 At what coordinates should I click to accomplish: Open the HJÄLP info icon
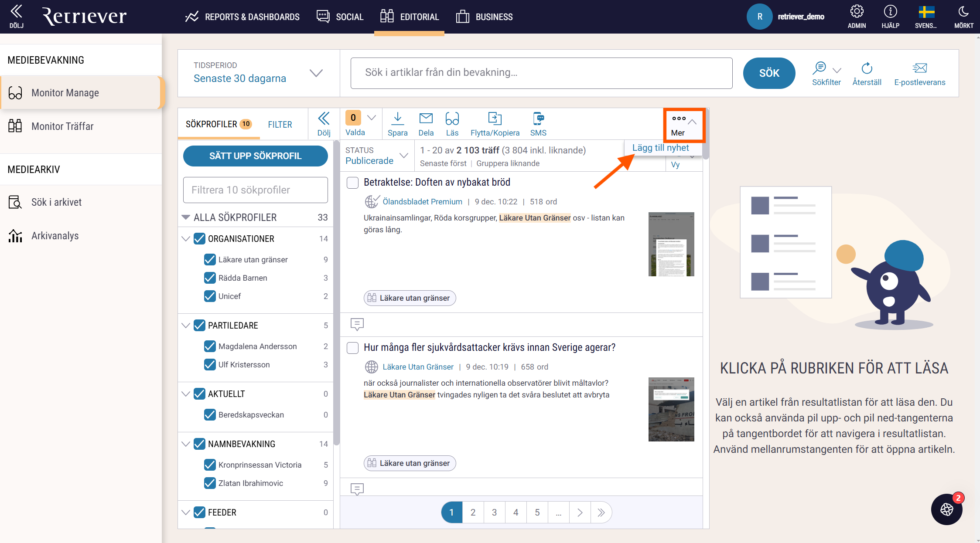tap(890, 17)
